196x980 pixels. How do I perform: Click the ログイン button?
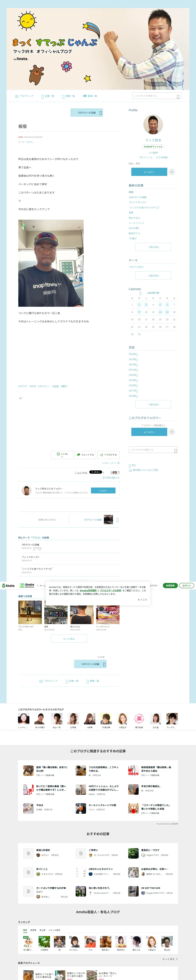pos(187,586)
